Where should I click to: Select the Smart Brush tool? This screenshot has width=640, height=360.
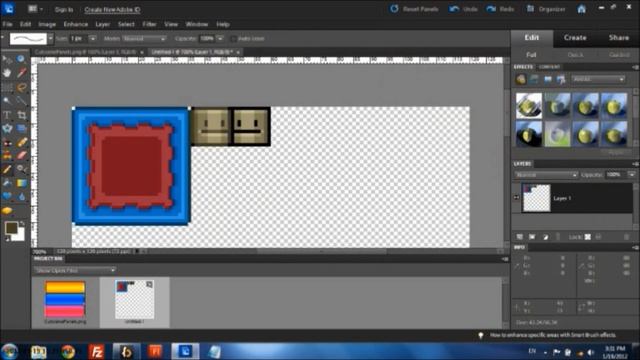pos(21,169)
